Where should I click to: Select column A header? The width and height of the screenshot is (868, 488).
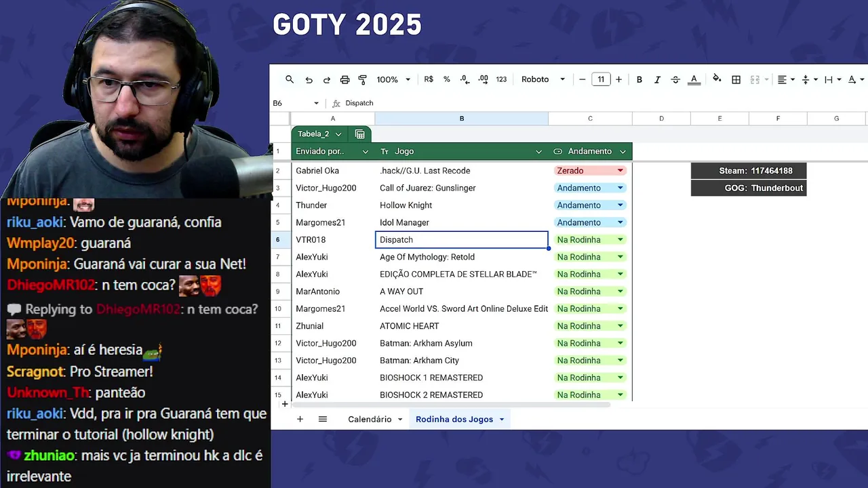[x=332, y=119]
